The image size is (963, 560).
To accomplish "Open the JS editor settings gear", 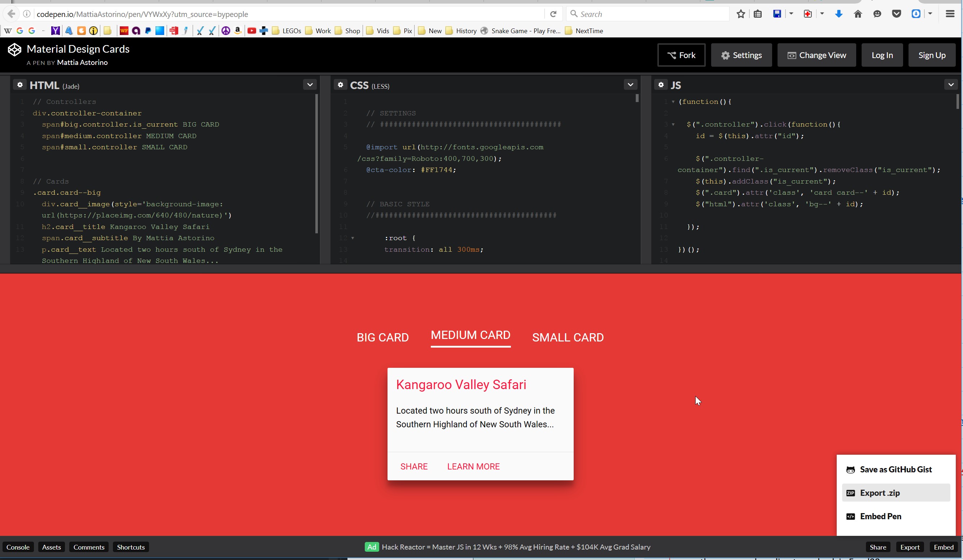I will tap(661, 85).
